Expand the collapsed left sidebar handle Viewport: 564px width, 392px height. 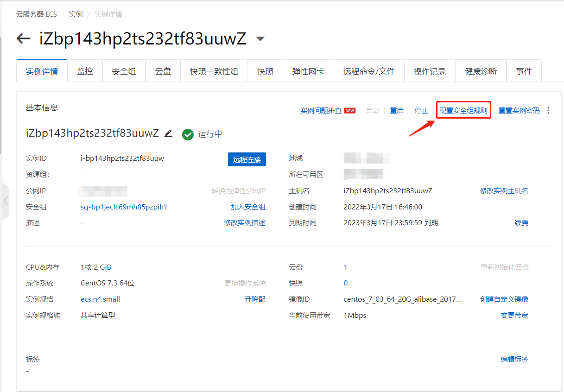pyautogui.click(x=5, y=201)
